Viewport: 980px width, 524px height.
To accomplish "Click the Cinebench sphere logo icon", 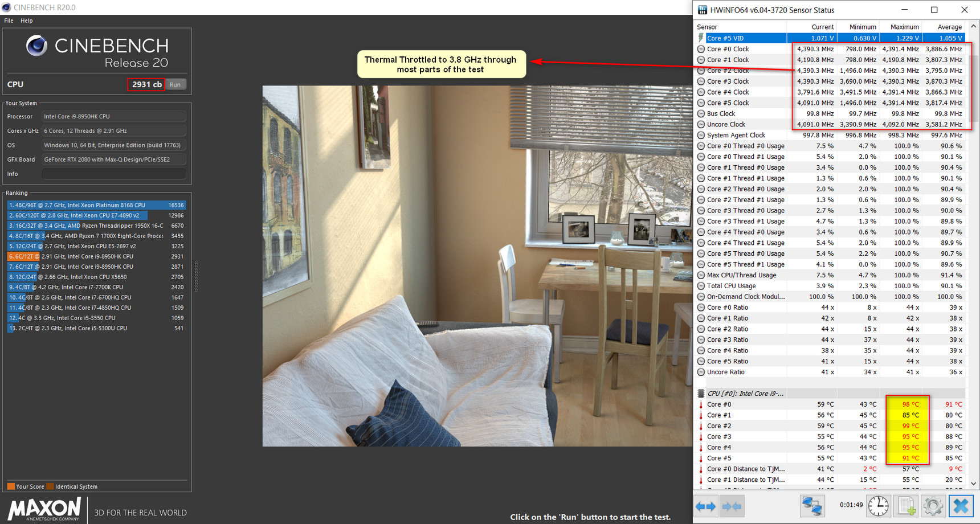I will tap(37, 46).
